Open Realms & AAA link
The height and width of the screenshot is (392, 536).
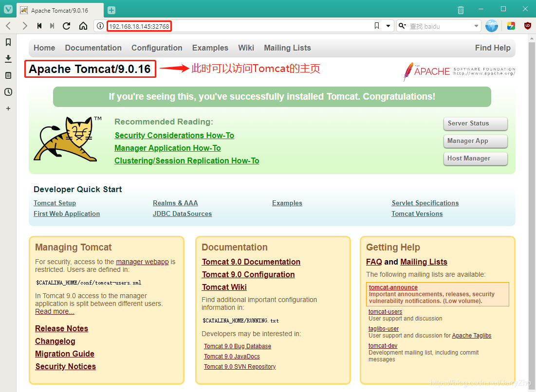[175, 203]
